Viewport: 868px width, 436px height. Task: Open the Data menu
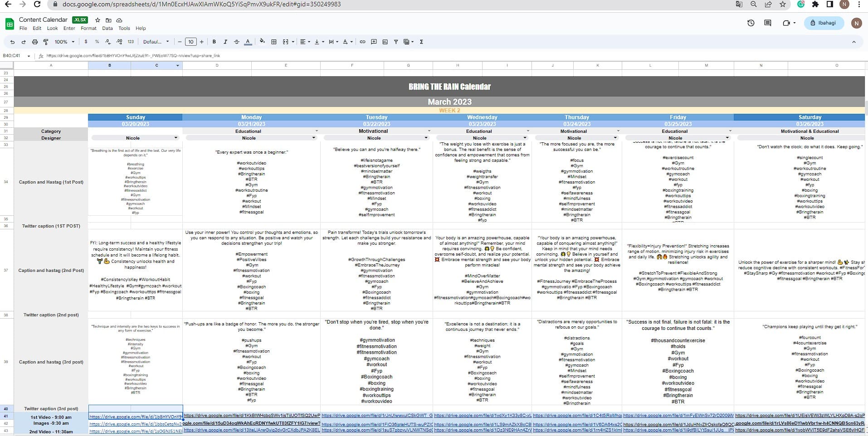[x=107, y=28]
